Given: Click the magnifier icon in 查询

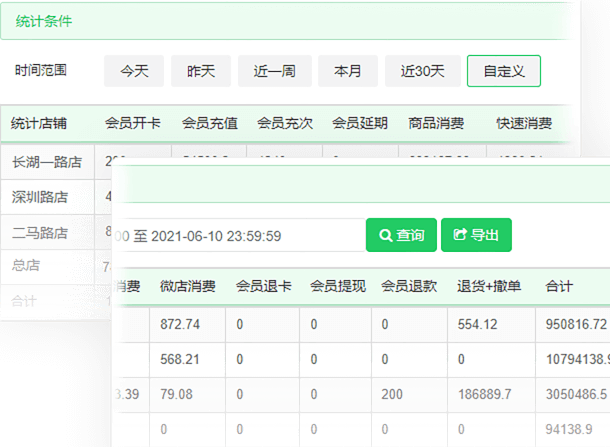Looking at the screenshot, I should (385, 235).
